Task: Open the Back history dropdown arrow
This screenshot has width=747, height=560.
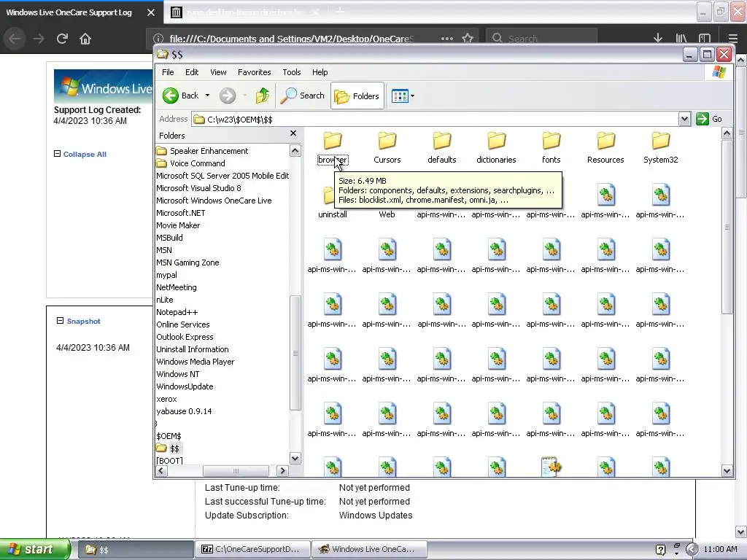Action: pos(207,96)
